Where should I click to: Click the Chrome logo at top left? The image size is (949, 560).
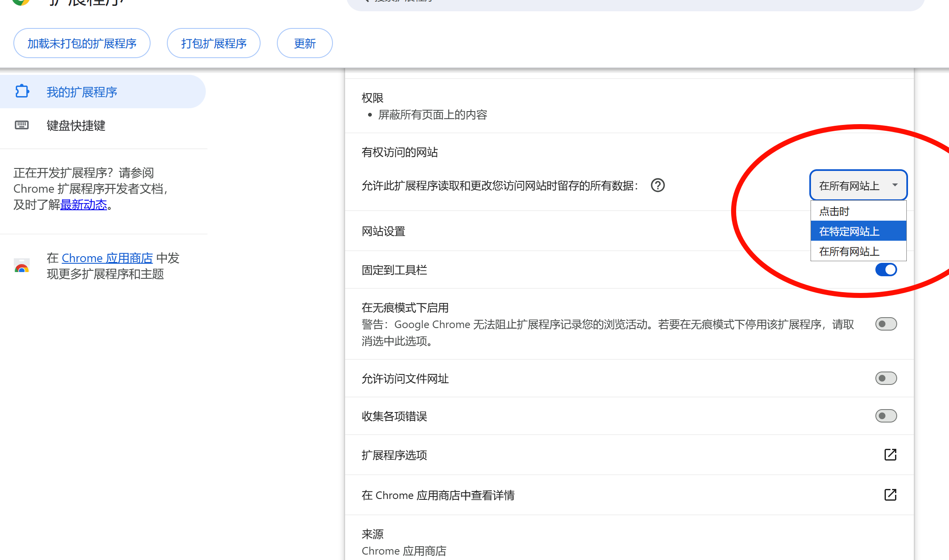(x=21, y=2)
